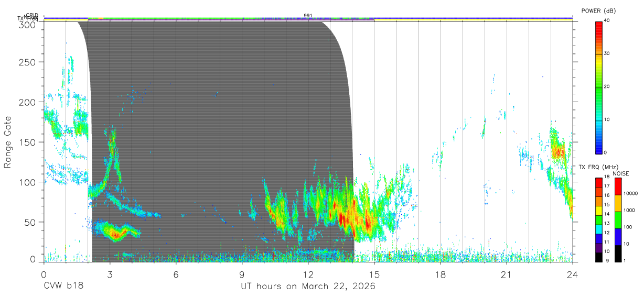Screen dimensions: 644x297
Task: Select the POWER gradient color bar
Action: [x=599, y=87]
